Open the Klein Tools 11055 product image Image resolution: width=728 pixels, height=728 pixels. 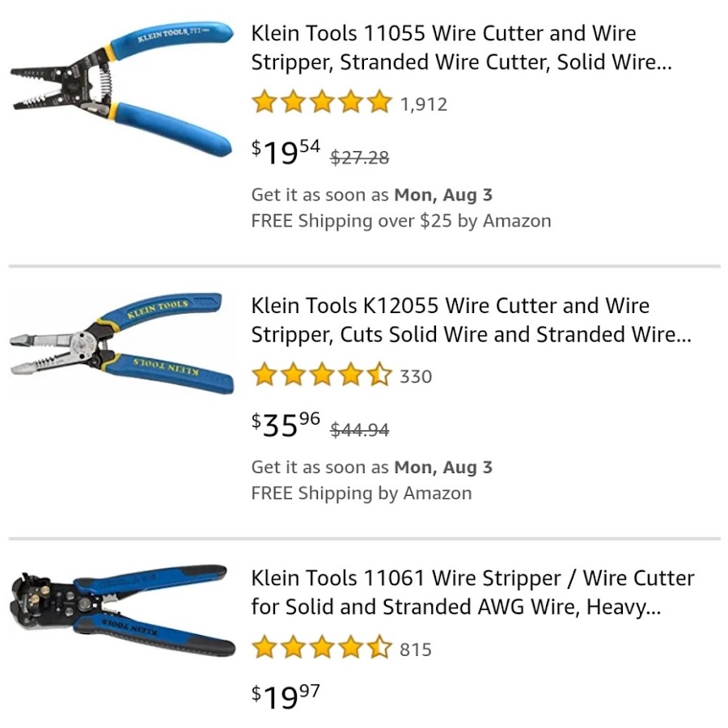coord(121,88)
